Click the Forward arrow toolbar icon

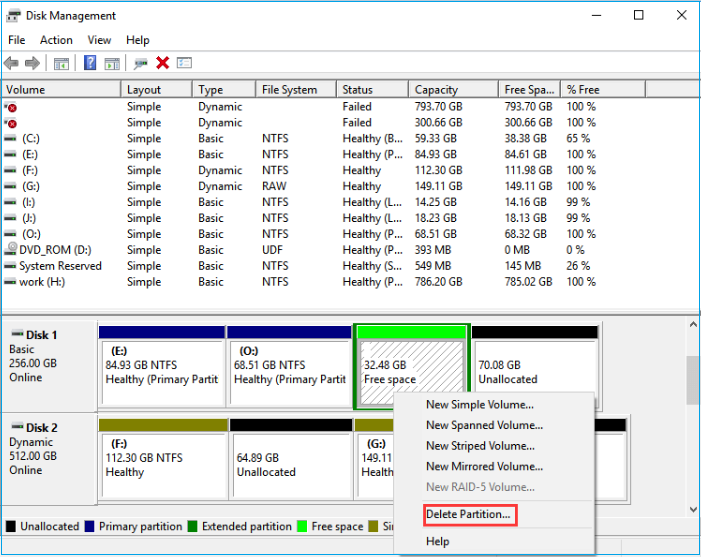32,63
